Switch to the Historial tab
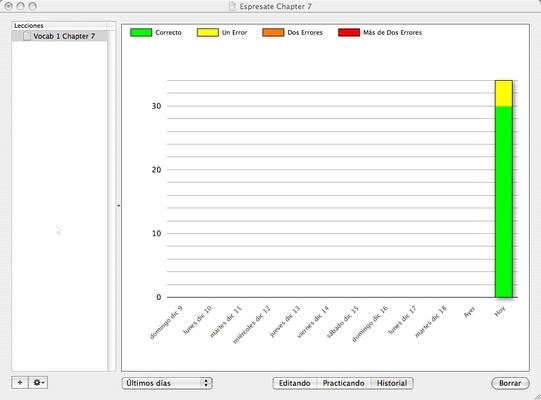Image resolution: width=541 pixels, height=400 pixels. click(392, 383)
